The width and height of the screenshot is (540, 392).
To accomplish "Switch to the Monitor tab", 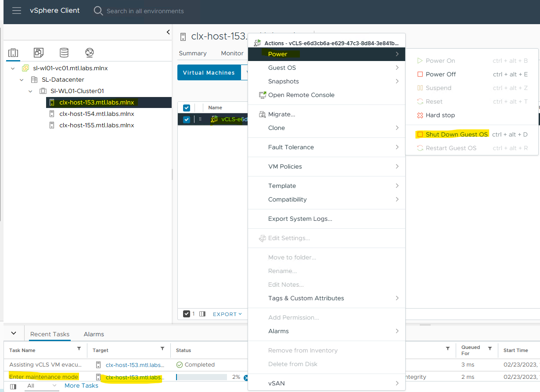I will tap(232, 53).
